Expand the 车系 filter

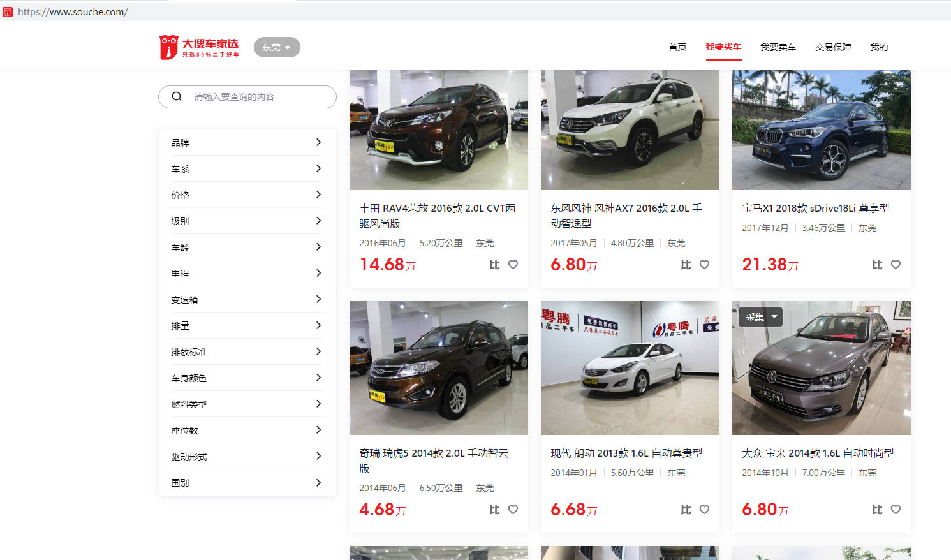(x=247, y=168)
